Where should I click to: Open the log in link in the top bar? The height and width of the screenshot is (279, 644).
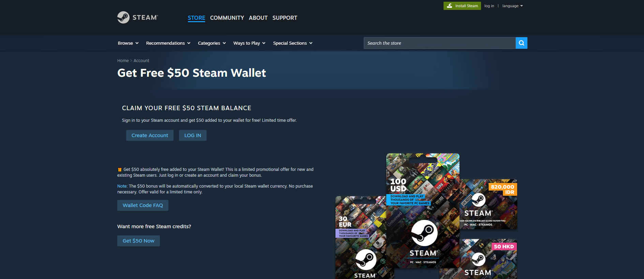click(489, 6)
